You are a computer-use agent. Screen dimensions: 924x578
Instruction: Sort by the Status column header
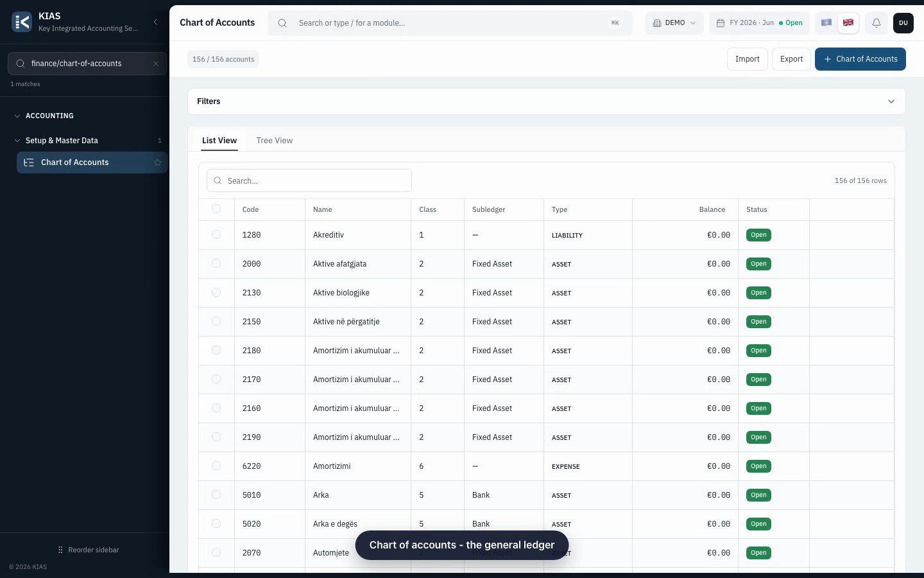(x=757, y=209)
